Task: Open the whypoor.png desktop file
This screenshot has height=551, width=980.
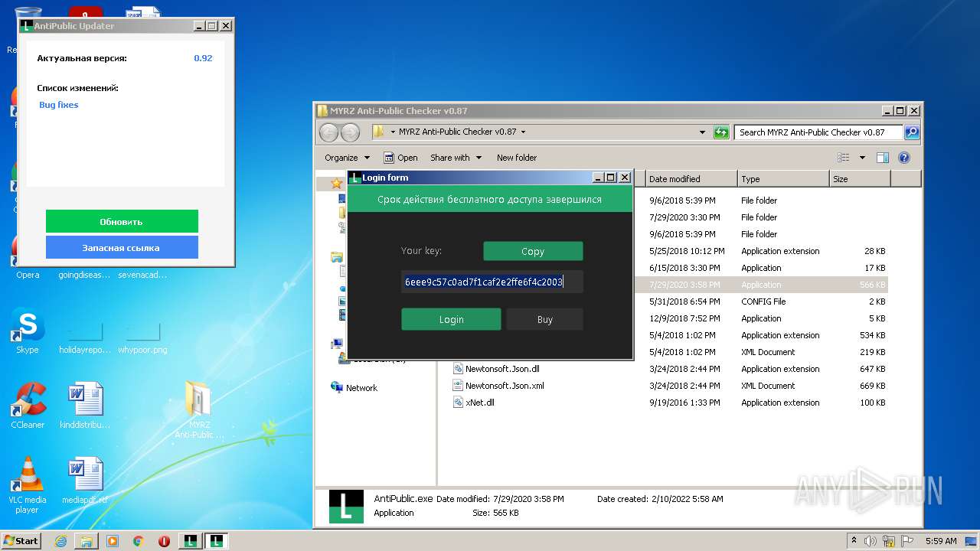Action: 142,337
